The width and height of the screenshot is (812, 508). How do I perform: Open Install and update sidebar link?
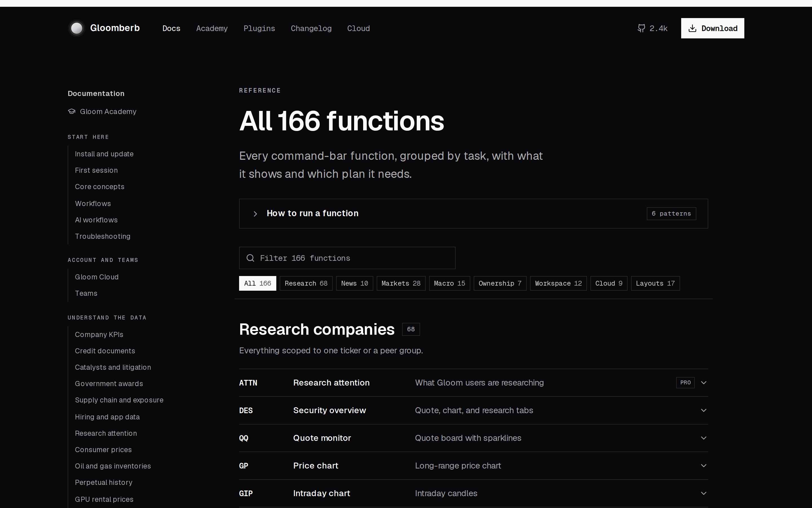104,154
